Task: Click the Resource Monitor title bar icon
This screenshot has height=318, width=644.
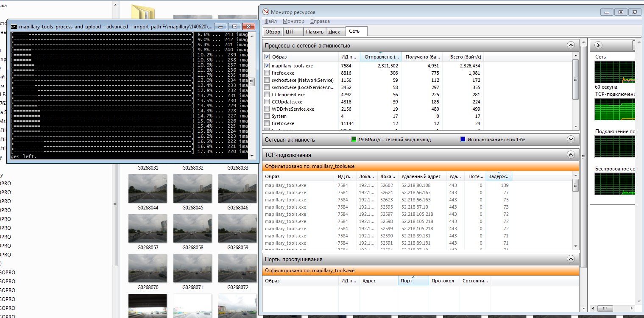Action: click(266, 12)
